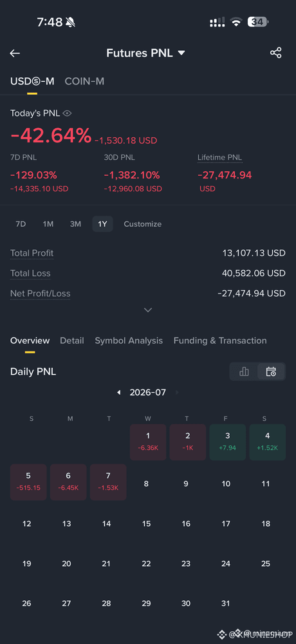Viewport: 296px width, 644px height.
Task: Select calendar view icon for Daily PNL
Action: click(x=271, y=372)
